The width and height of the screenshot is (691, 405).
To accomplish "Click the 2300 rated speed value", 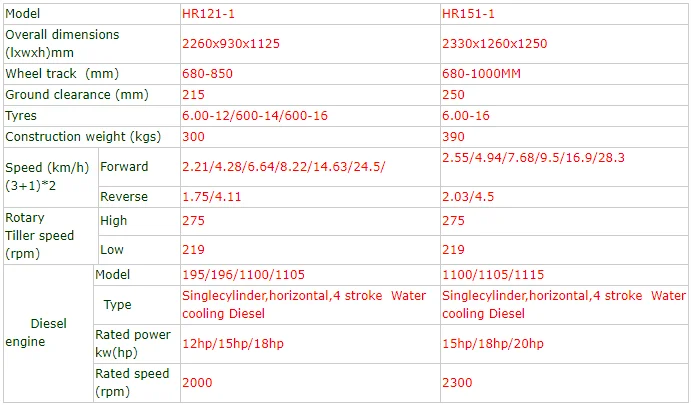I will pyautogui.click(x=457, y=382).
